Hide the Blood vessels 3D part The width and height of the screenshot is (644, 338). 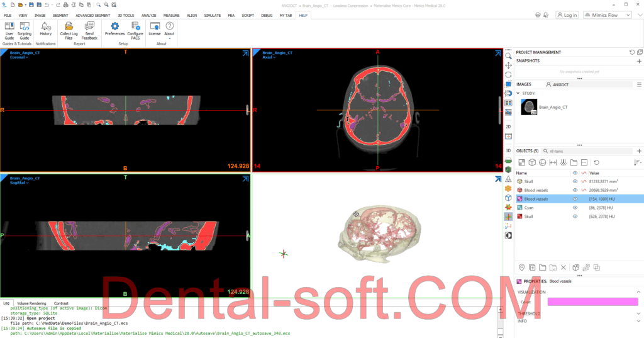point(575,190)
